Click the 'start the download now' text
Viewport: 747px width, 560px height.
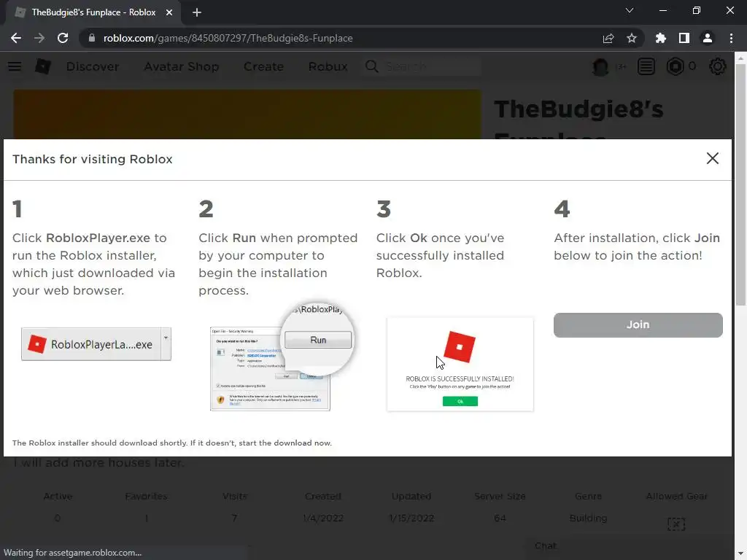285,443
